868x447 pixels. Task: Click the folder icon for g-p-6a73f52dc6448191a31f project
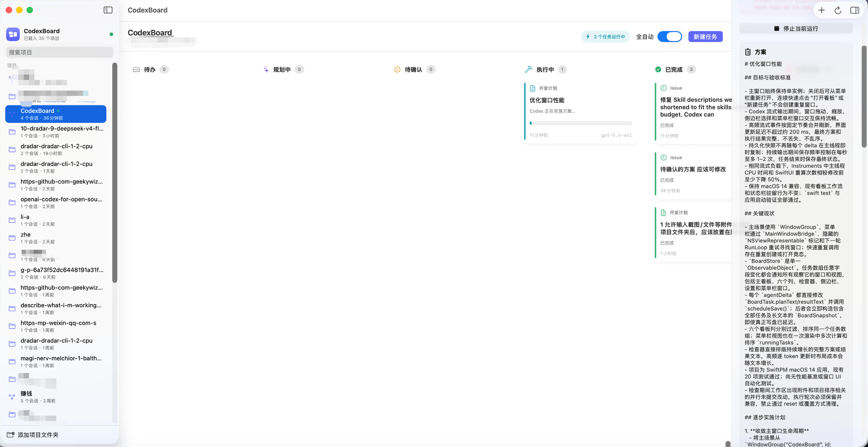point(12,273)
